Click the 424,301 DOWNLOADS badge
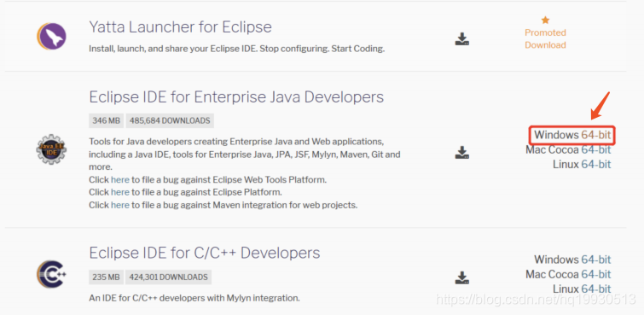 [168, 277]
